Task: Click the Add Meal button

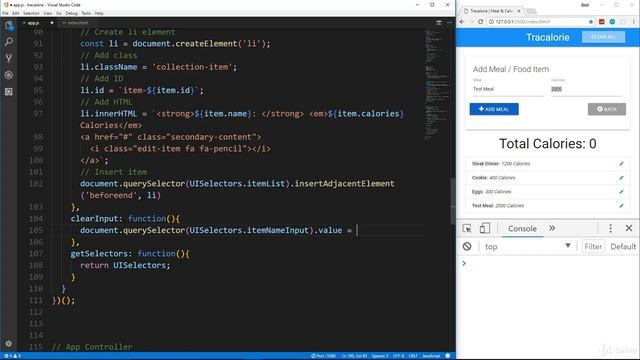Action: point(494,109)
